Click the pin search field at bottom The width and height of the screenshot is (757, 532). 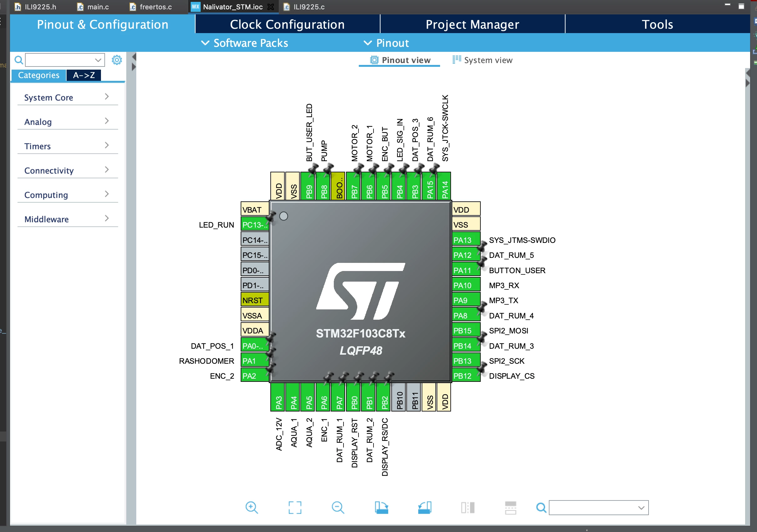[599, 507]
